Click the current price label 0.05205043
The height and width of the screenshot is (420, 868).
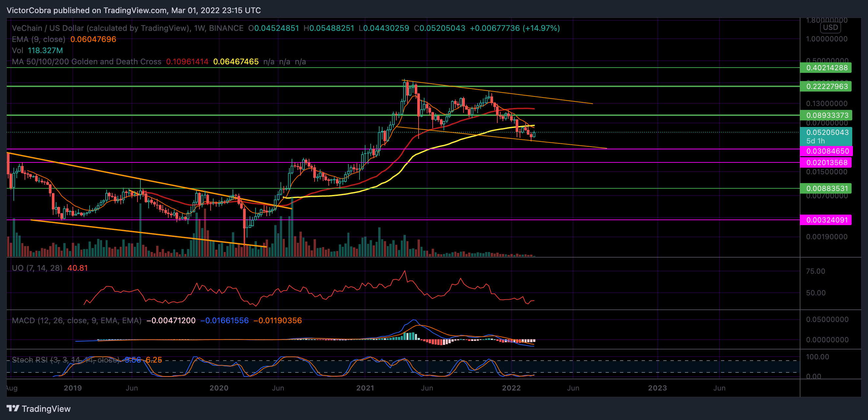pyautogui.click(x=827, y=132)
